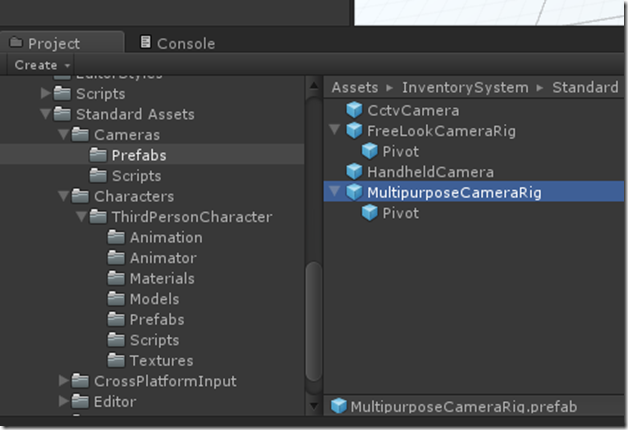Open the Create dropdown menu
The width and height of the screenshot is (628, 430).
tap(41, 65)
